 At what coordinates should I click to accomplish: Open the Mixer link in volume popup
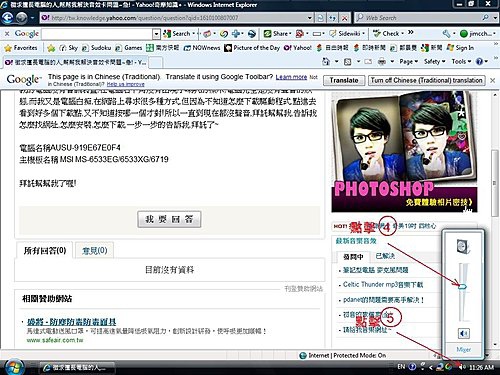pyautogui.click(x=464, y=349)
